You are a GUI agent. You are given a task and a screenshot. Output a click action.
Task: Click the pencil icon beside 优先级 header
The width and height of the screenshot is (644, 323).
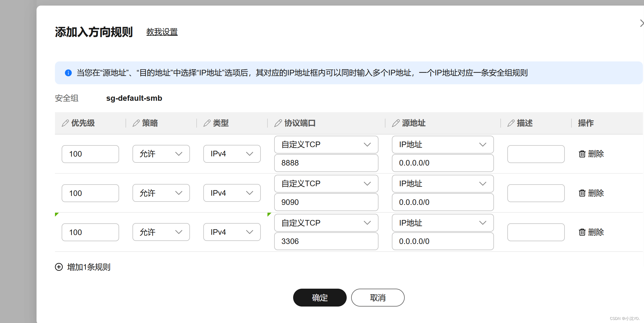(65, 123)
